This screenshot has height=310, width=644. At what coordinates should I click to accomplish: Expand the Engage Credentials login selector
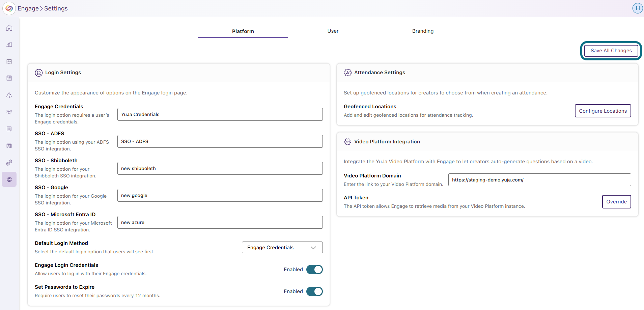click(x=282, y=247)
